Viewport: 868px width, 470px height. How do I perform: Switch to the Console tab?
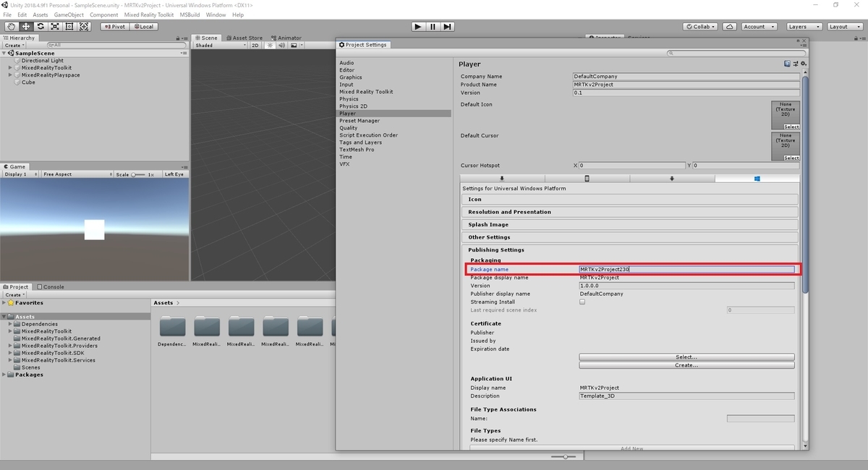(51, 286)
